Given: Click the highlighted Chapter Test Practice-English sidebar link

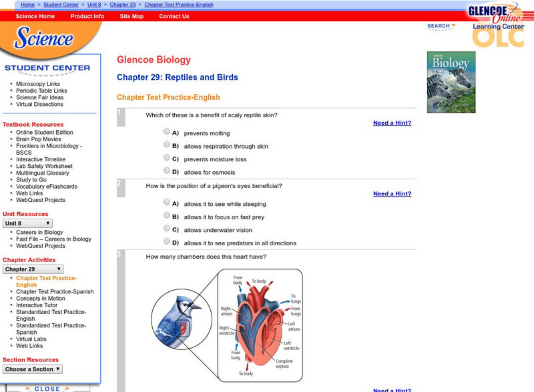Looking at the screenshot, I should [x=47, y=281].
